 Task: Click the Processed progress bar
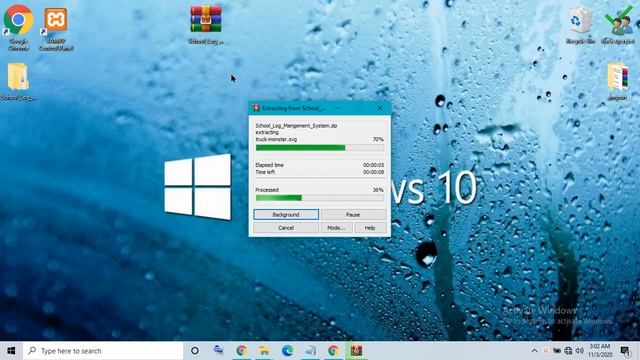[x=320, y=198]
